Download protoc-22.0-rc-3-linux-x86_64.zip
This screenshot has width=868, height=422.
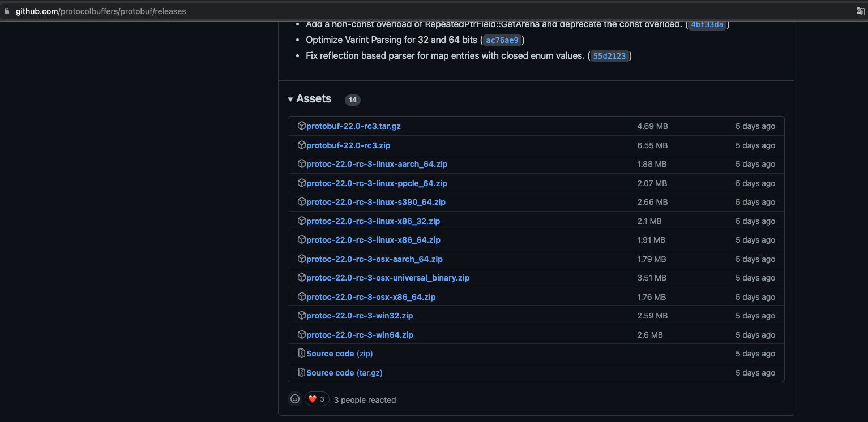tap(373, 240)
